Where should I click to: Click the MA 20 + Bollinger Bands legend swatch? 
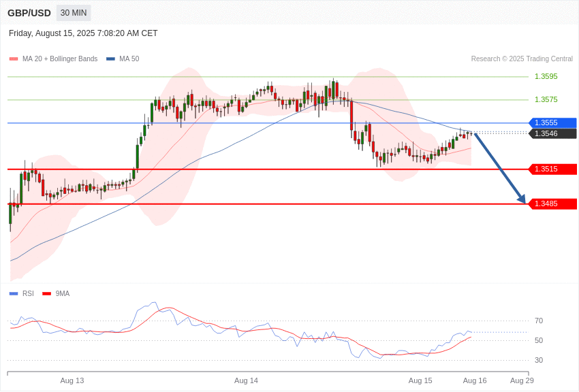14,59
